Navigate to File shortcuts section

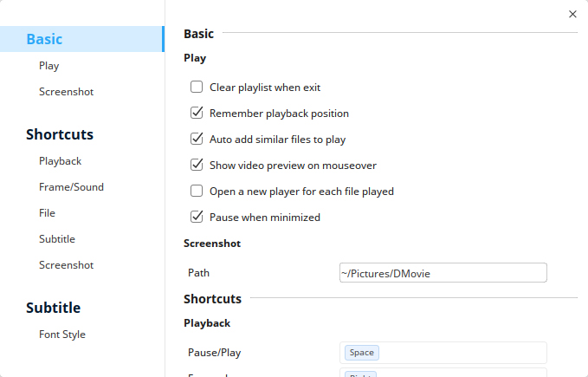pyautogui.click(x=47, y=213)
